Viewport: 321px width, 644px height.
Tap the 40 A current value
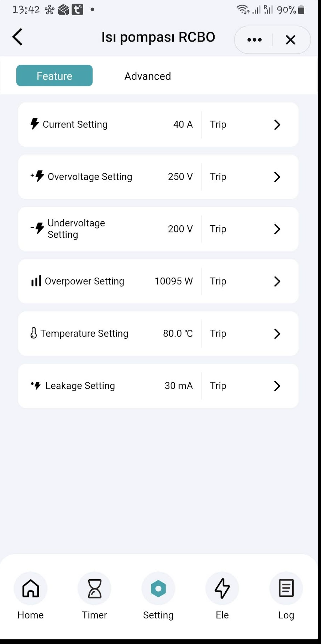pyautogui.click(x=183, y=124)
